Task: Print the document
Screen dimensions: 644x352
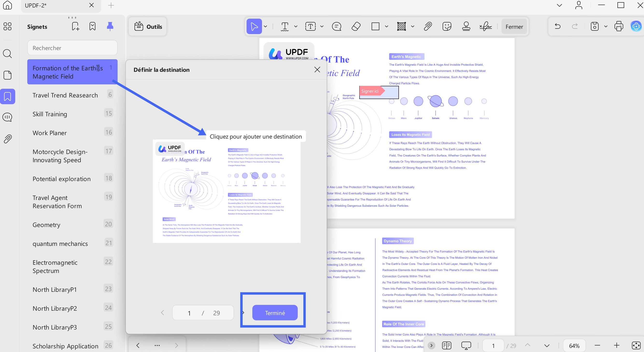Action: pos(619,26)
